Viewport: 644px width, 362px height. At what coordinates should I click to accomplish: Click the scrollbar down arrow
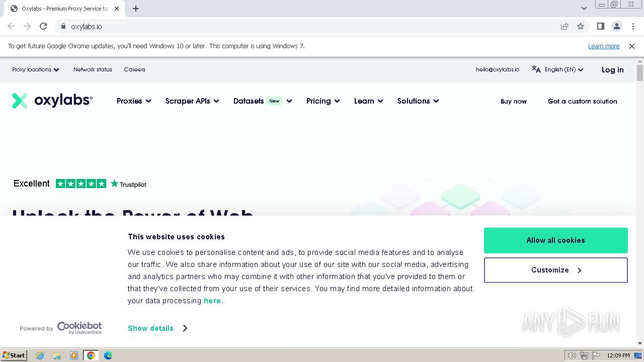pos(639,343)
